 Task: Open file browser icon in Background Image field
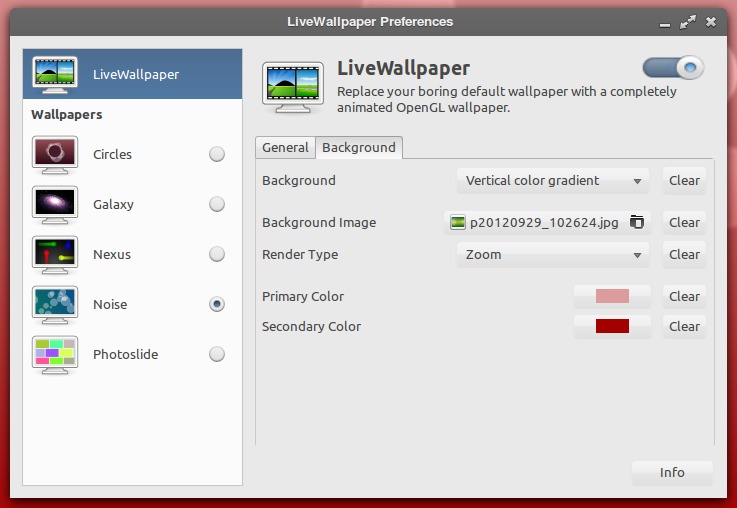637,222
